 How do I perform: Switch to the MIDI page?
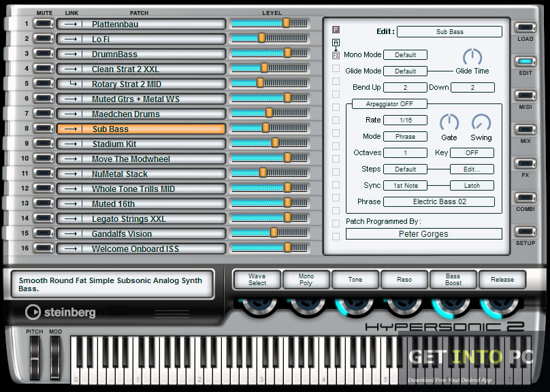pos(525,95)
